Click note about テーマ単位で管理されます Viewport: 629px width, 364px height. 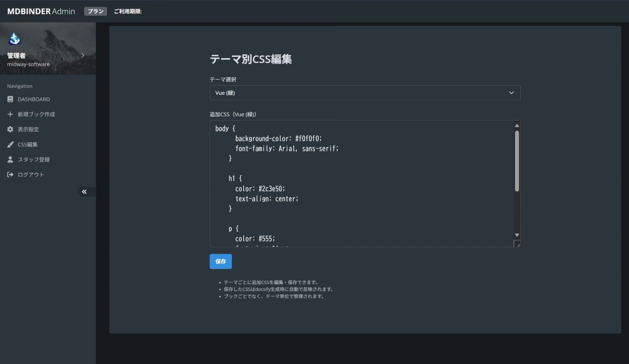274,296
